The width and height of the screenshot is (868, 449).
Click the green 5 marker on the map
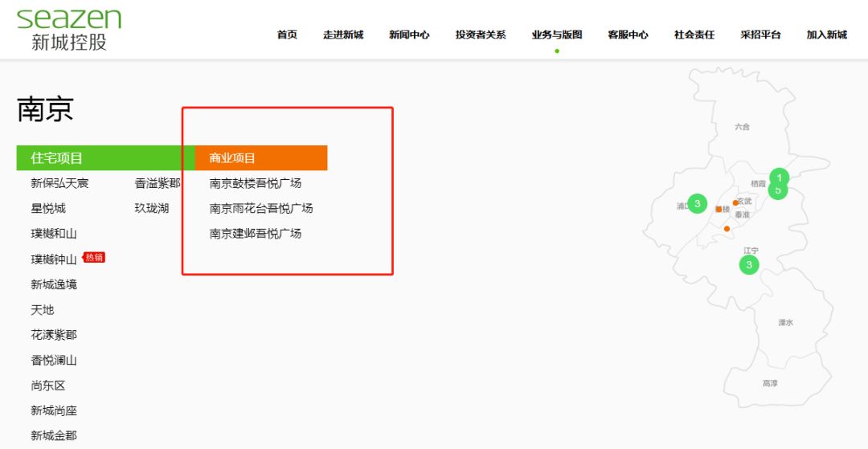tap(778, 191)
